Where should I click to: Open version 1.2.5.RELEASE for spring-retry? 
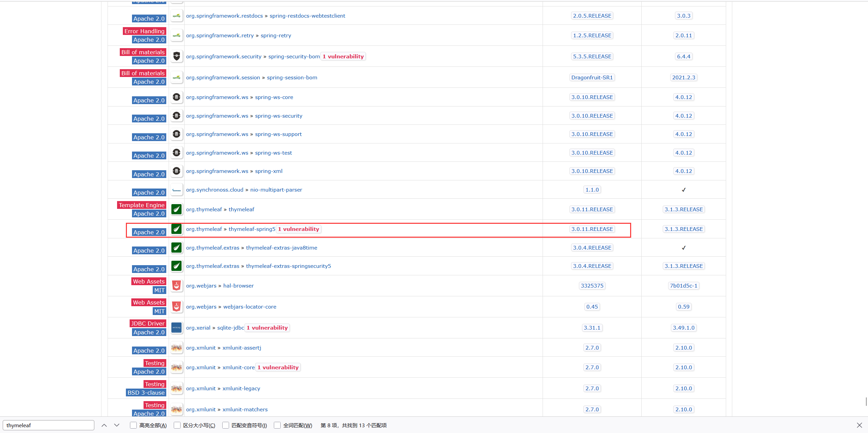pos(592,36)
